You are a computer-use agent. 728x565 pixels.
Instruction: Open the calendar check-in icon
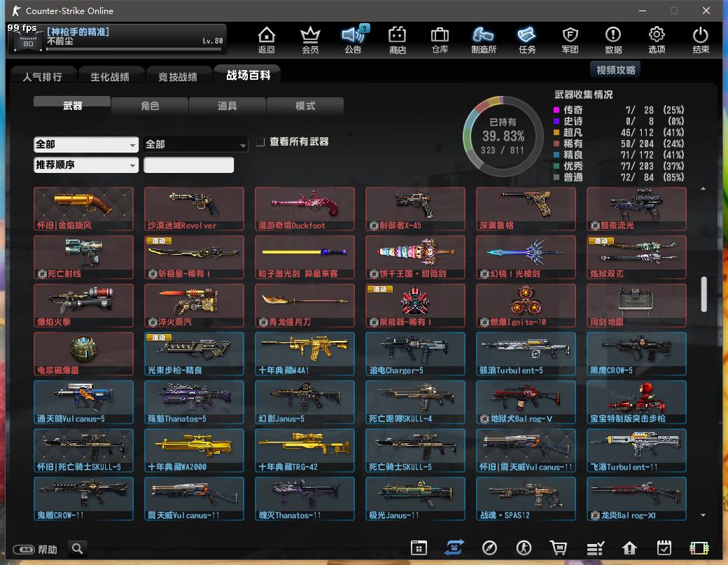point(664,547)
